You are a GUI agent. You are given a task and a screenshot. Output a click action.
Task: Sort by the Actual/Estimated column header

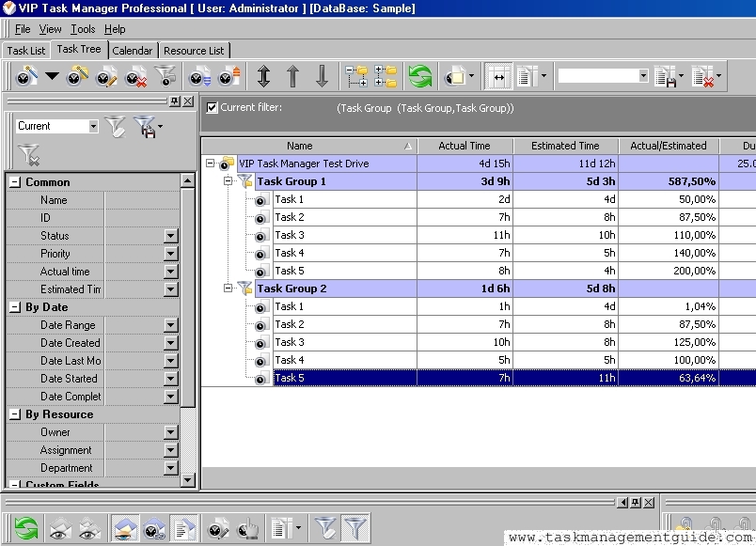coord(669,146)
